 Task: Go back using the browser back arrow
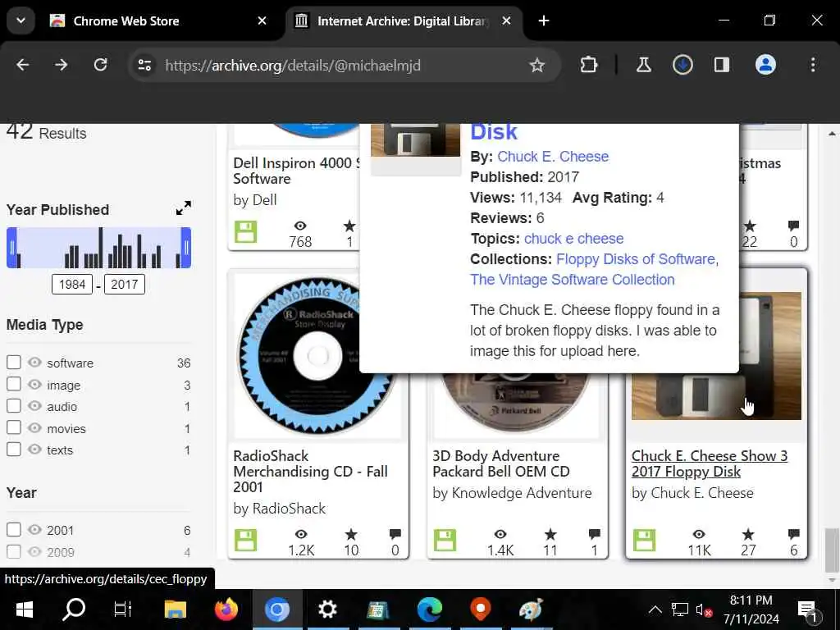tap(22, 66)
